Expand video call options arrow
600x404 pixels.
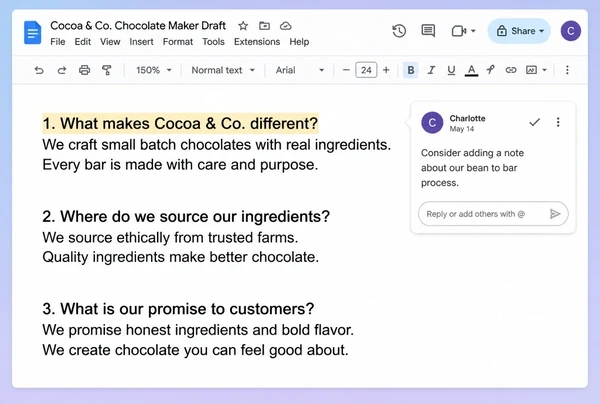coord(473,31)
